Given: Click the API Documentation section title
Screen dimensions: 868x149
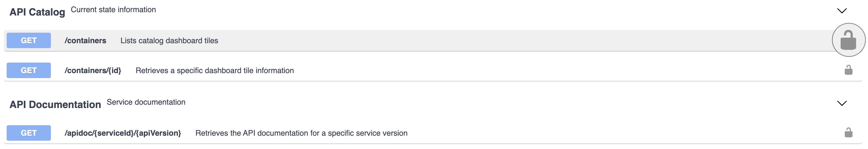Looking at the screenshot, I should pos(55,104).
